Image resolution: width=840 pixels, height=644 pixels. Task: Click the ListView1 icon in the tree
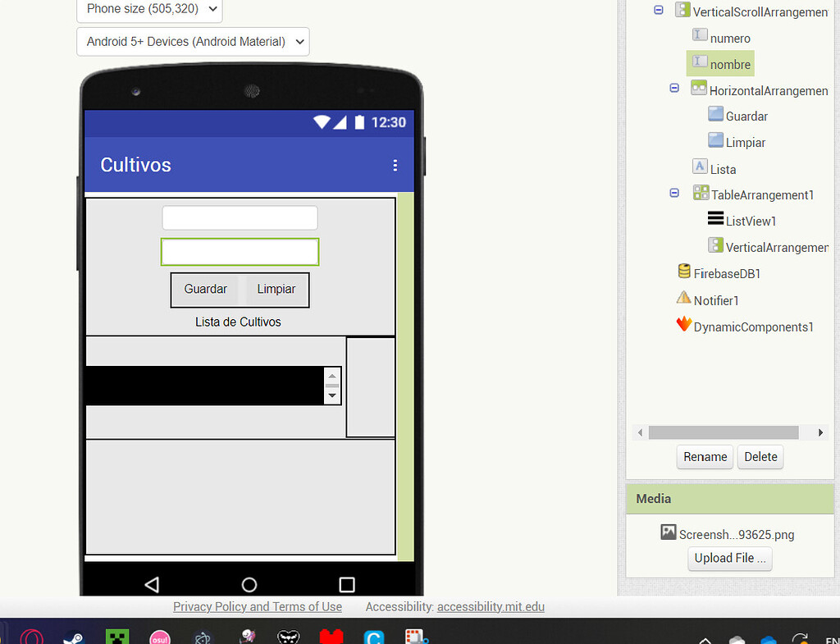point(715,220)
